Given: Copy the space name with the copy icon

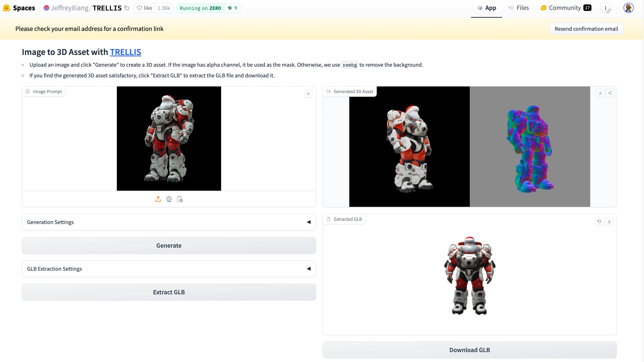Looking at the screenshot, I should tap(127, 8).
